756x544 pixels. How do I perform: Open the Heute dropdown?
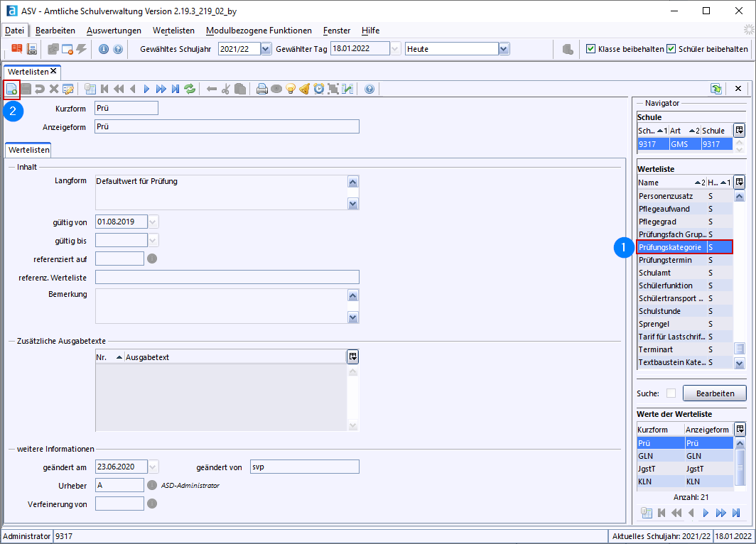pyautogui.click(x=504, y=49)
